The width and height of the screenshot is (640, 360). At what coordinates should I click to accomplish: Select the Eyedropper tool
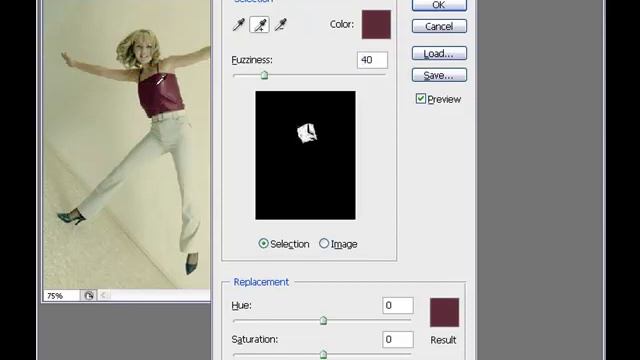pos(238,25)
